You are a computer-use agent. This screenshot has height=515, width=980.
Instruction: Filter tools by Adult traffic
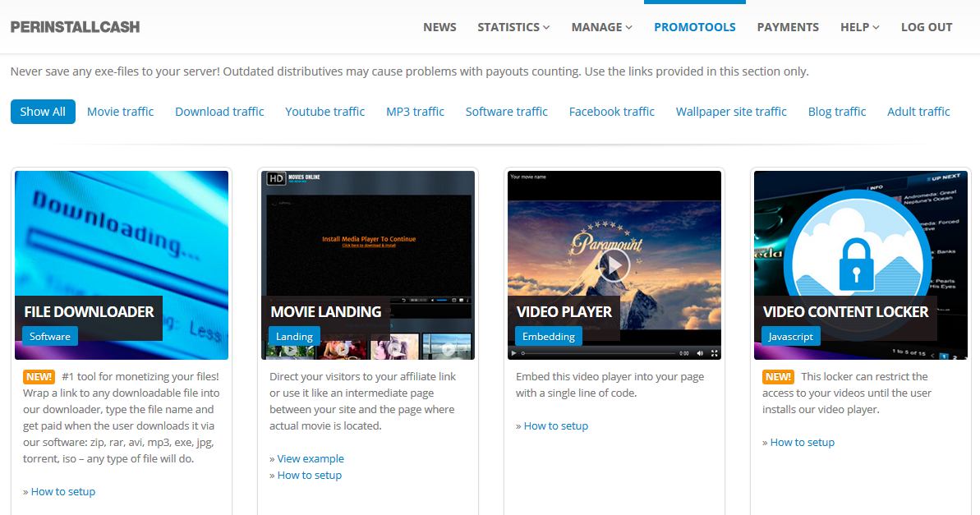[918, 112]
